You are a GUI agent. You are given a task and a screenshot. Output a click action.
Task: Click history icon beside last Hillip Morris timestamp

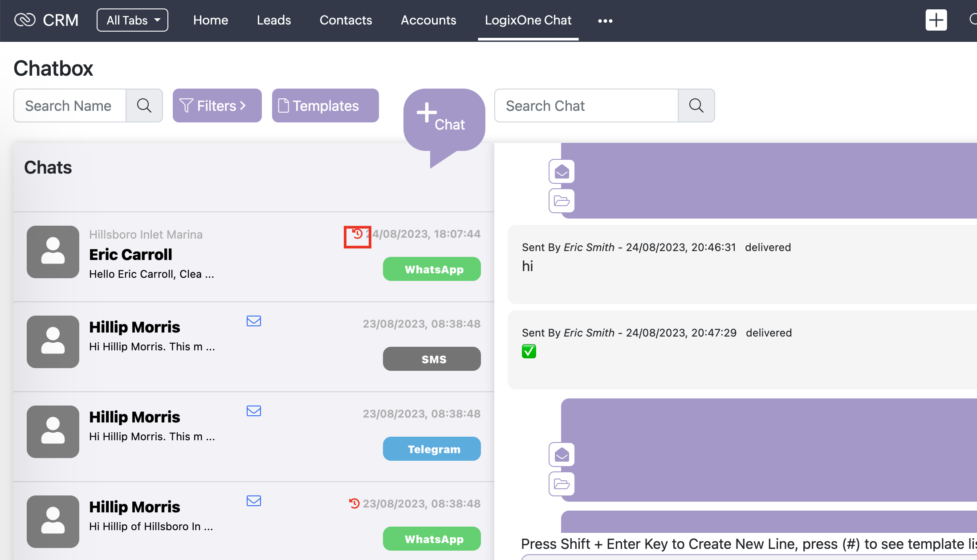point(354,503)
